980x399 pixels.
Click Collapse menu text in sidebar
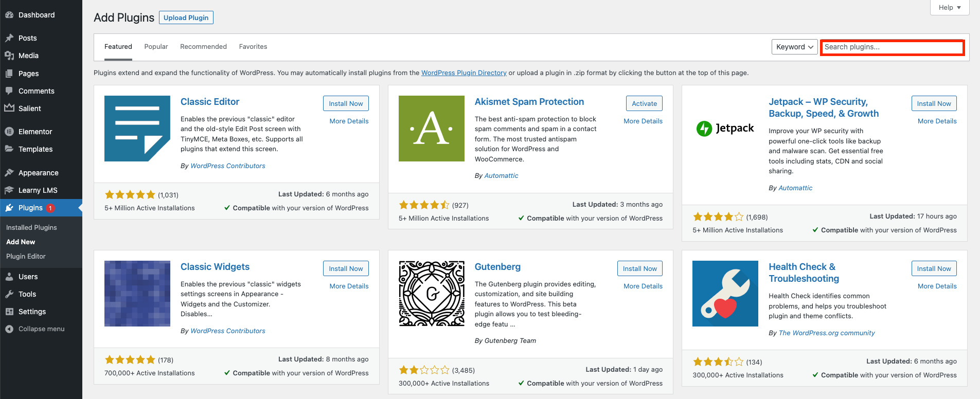[x=42, y=329]
